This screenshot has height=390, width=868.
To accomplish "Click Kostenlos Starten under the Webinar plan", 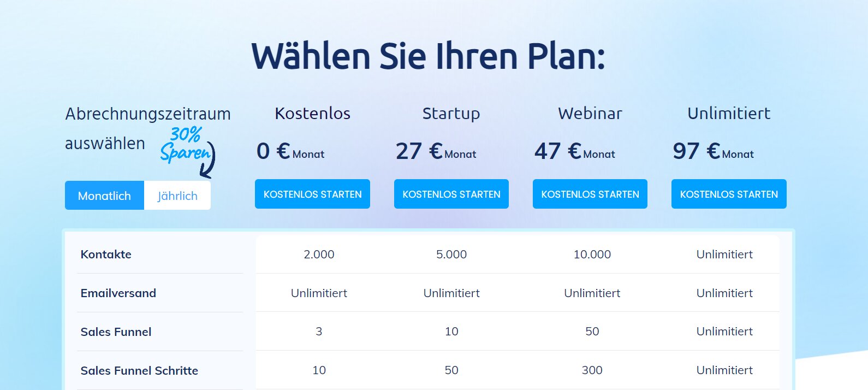I will click(x=590, y=193).
